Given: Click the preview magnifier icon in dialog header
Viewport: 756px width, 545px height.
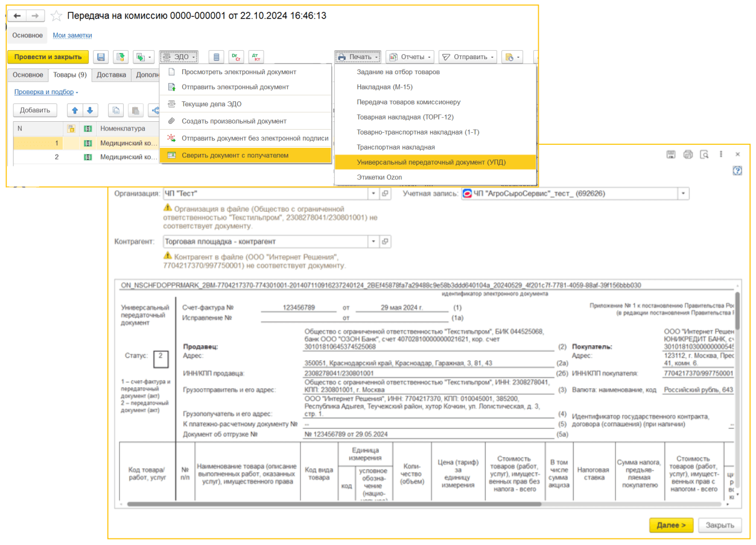Looking at the screenshot, I should 704,155.
